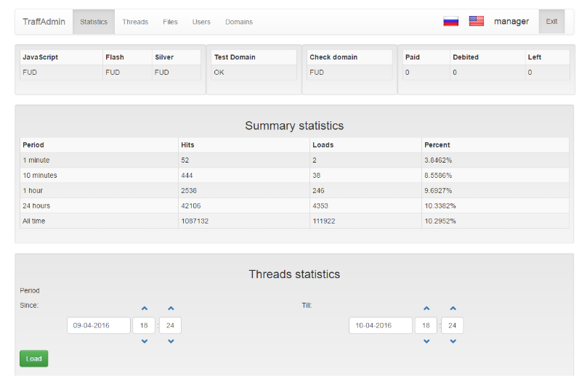Viewport: 587px width, 392px height.
Task: Decrease the Till hour with down arrow
Action: click(x=426, y=341)
